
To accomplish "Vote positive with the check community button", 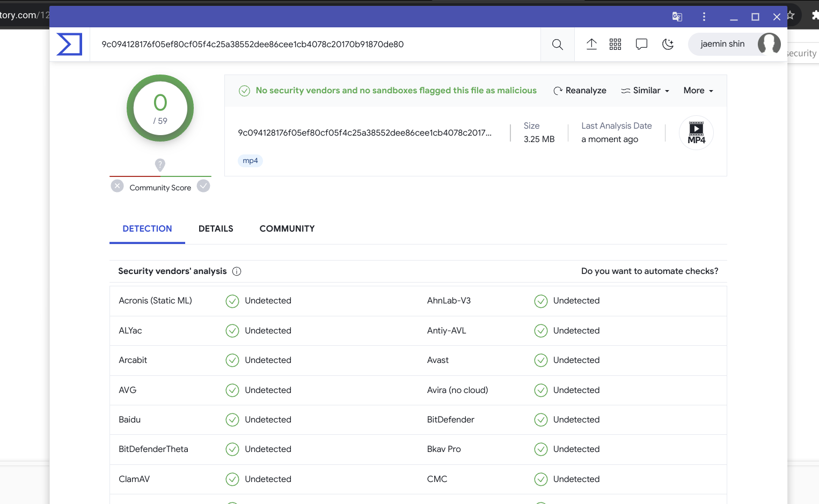I will [x=203, y=186].
